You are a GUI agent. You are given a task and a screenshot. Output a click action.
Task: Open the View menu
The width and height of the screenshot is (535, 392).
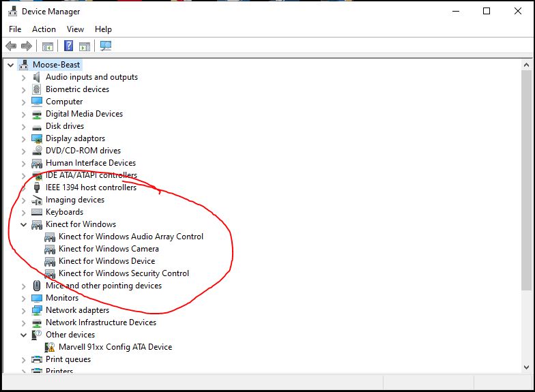click(75, 29)
